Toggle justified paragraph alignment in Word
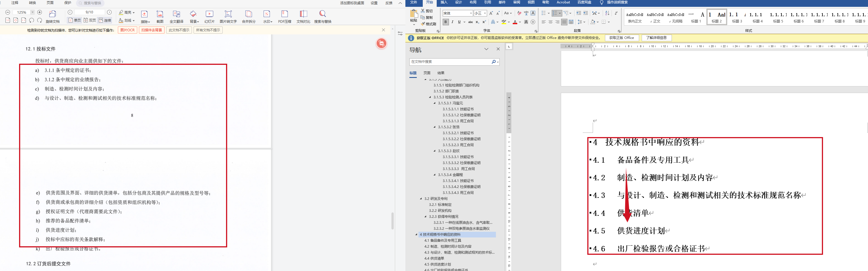This screenshot has width=868, height=271. (564, 22)
